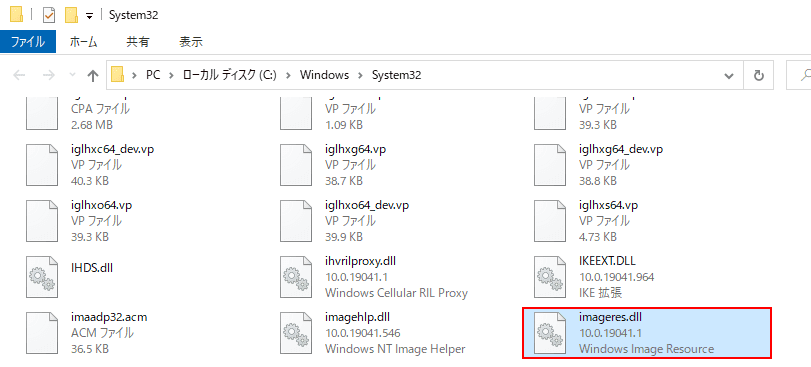Switch to the ホーム ribbon tab

(x=83, y=42)
